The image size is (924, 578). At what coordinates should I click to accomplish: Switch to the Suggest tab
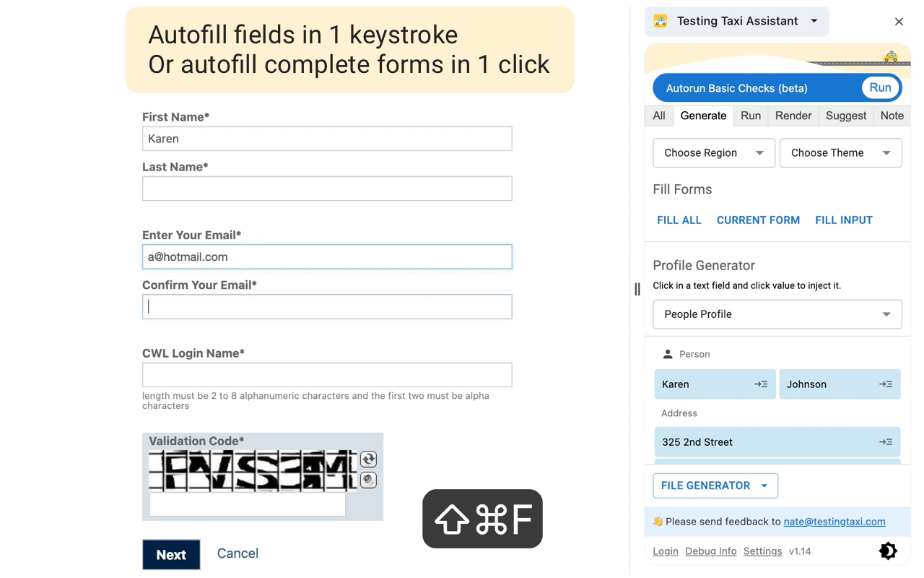click(x=846, y=116)
